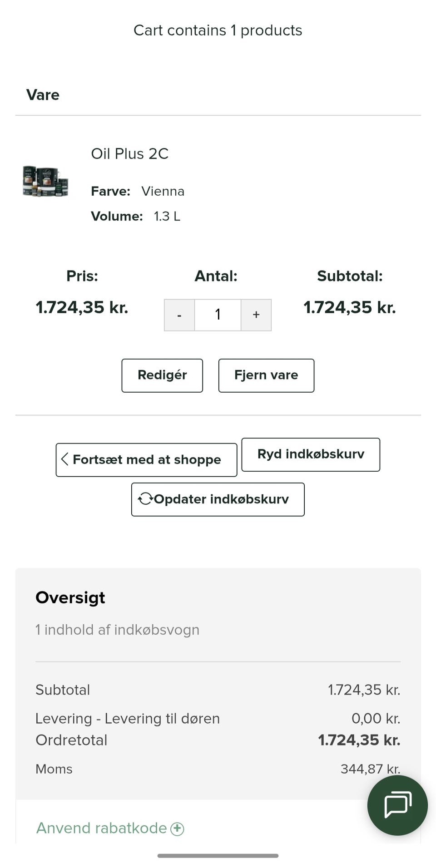436x868 pixels.
Task: Click the Vienna color value
Action: pyautogui.click(x=163, y=191)
